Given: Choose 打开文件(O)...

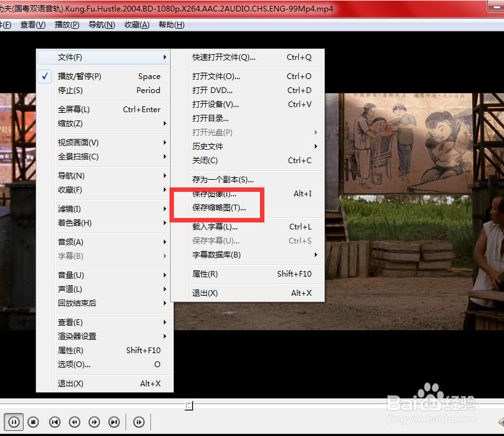Looking at the screenshot, I should [x=247, y=76].
